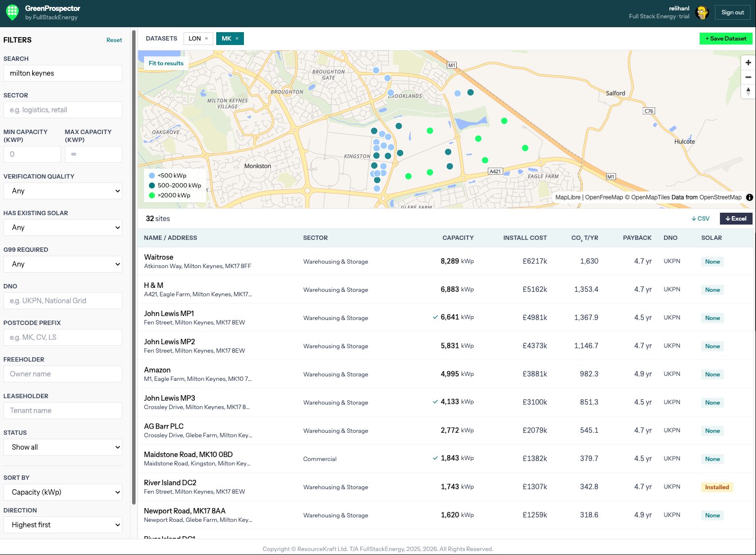Click the Installed badge for River Island DC2

click(x=717, y=487)
